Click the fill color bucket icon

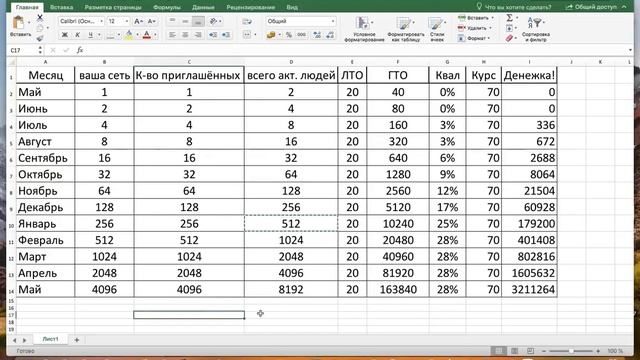129,35
